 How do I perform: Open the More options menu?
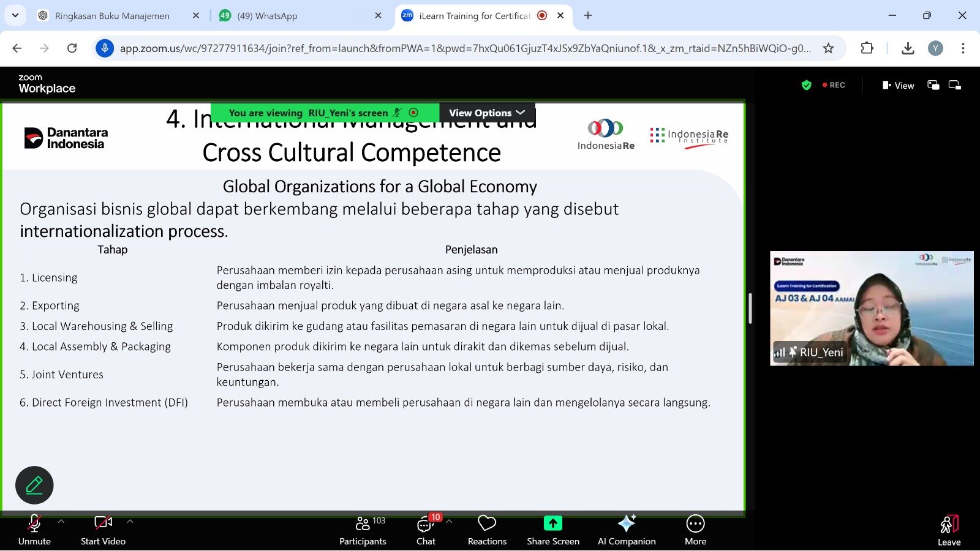pos(695,530)
